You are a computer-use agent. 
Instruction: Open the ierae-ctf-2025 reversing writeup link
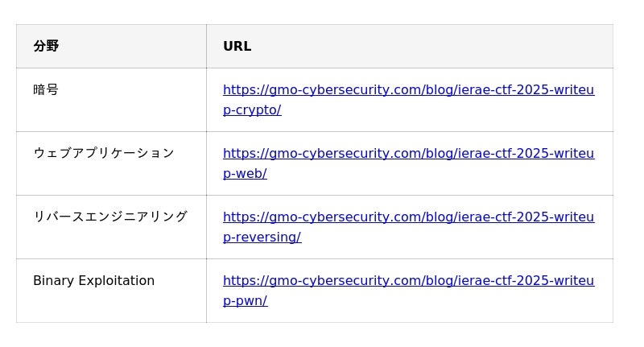click(408, 217)
